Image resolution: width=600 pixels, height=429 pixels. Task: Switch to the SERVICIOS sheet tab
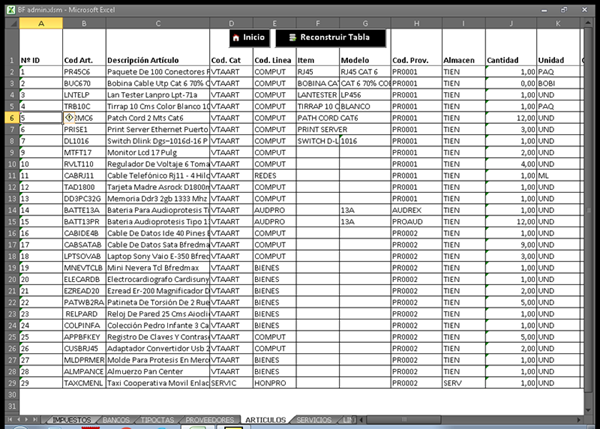(x=314, y=420)
